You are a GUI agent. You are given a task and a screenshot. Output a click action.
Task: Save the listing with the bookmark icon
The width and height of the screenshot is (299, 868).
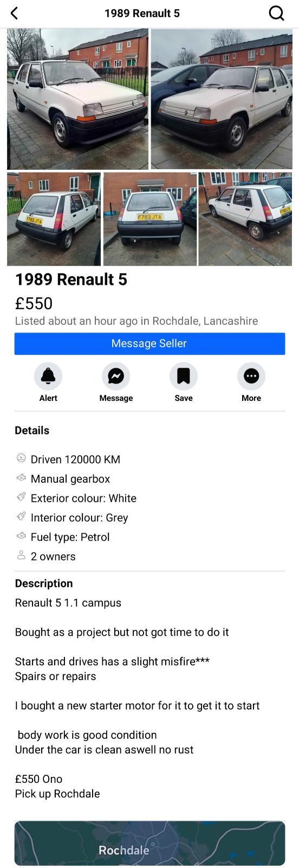point(184,376)
